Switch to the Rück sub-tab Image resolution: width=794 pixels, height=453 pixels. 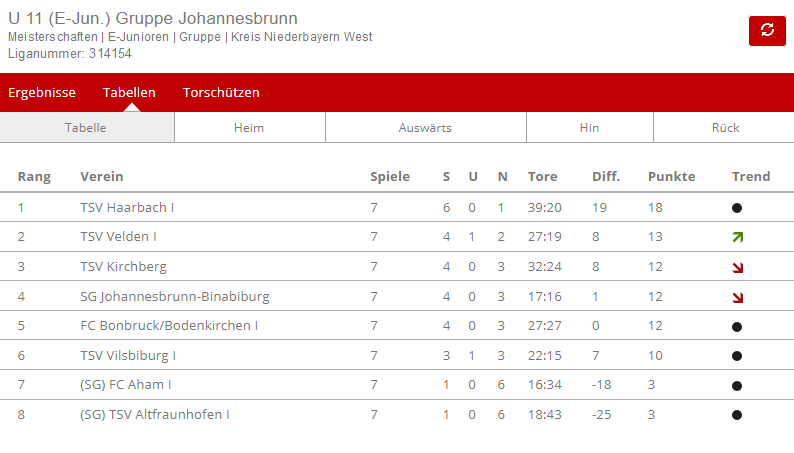(x=725, y=128)
